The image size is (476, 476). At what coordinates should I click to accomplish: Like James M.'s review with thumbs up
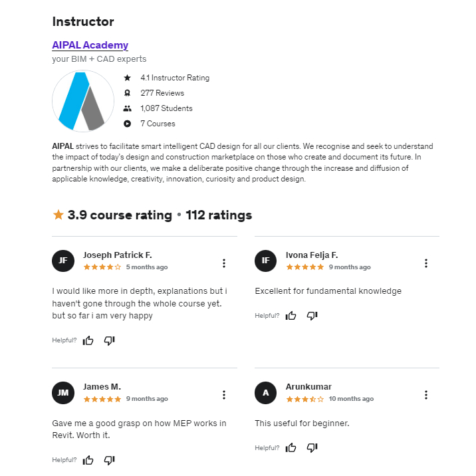(88, 460)
